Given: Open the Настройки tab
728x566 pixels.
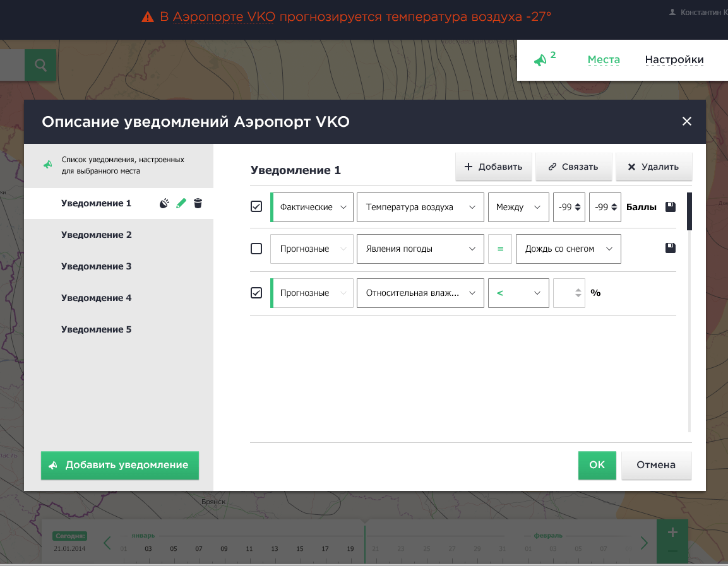Looking at the screenshot, I should 674,60.
